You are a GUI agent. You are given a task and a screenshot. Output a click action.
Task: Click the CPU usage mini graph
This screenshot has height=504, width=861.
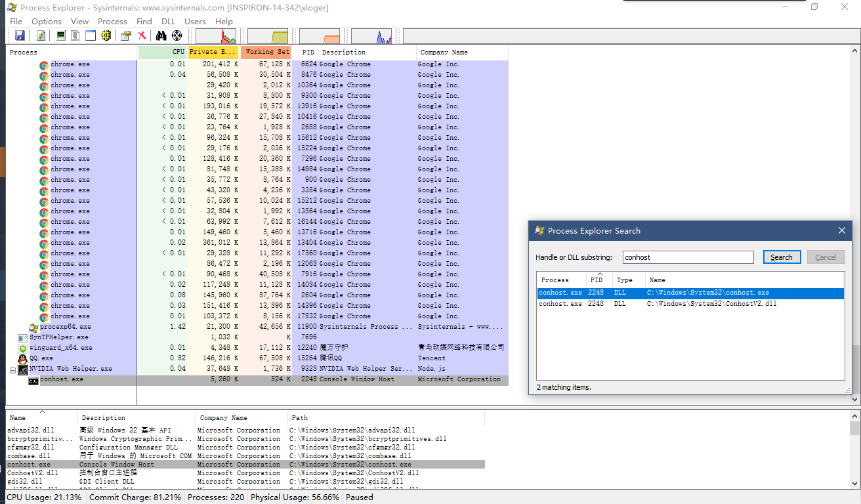pyautogui.click(x=216, y=36)
